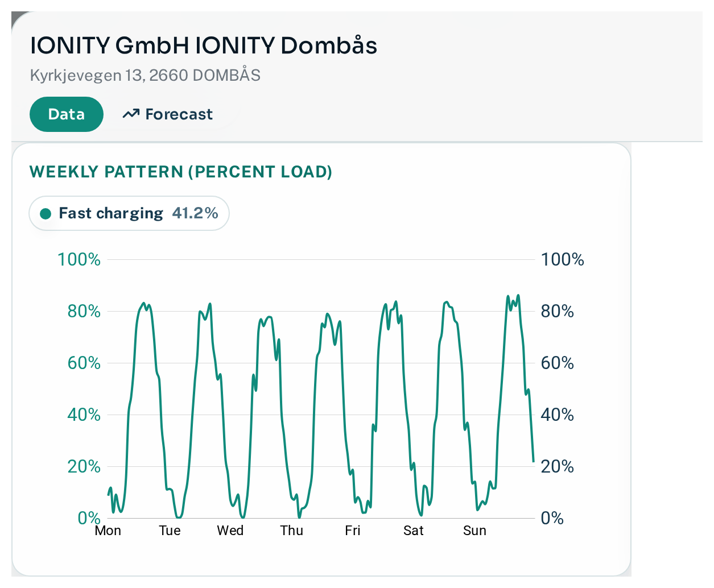Click the Fri label on the x-axis

[x=353, y=531]
